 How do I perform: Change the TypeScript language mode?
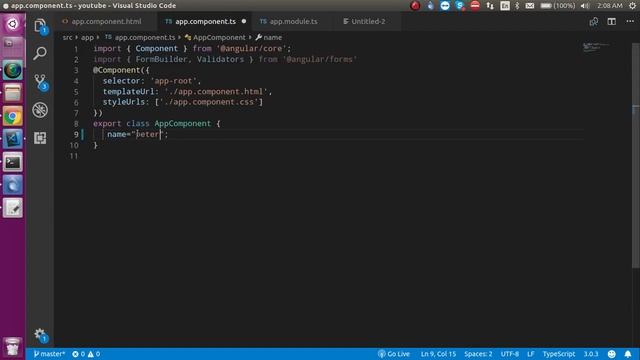tap(558, 354)
